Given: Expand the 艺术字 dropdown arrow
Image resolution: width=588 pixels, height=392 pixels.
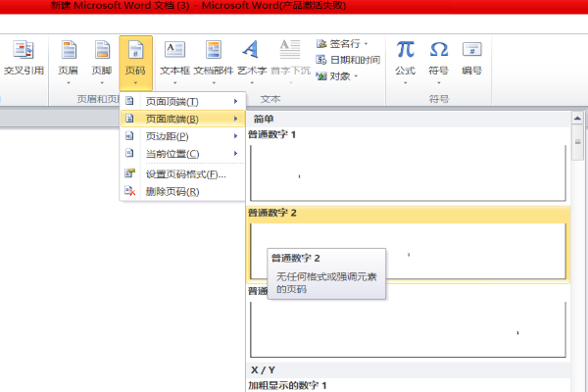Looking at the screenshot, I should [252, 83].
